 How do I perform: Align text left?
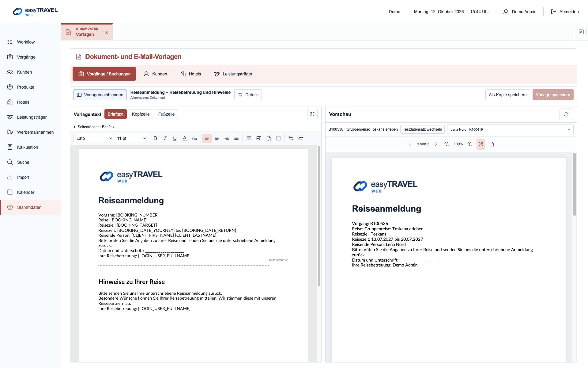coord(207,138)
